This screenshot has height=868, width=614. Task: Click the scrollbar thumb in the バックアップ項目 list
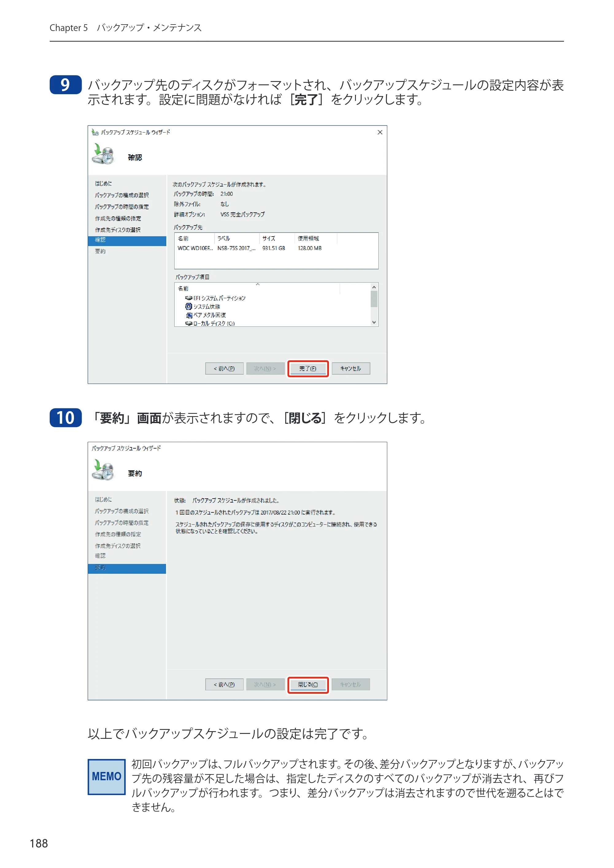pyautogui.click(x=373, y=299)
